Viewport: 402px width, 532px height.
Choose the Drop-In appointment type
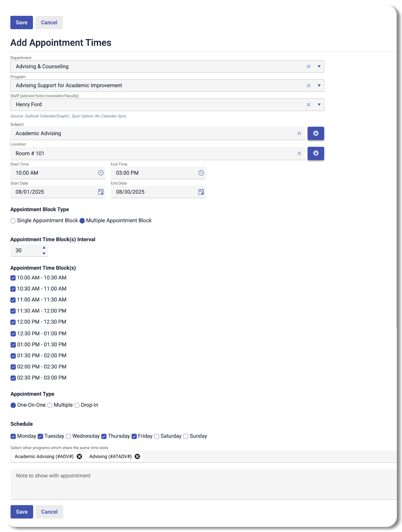77,405
